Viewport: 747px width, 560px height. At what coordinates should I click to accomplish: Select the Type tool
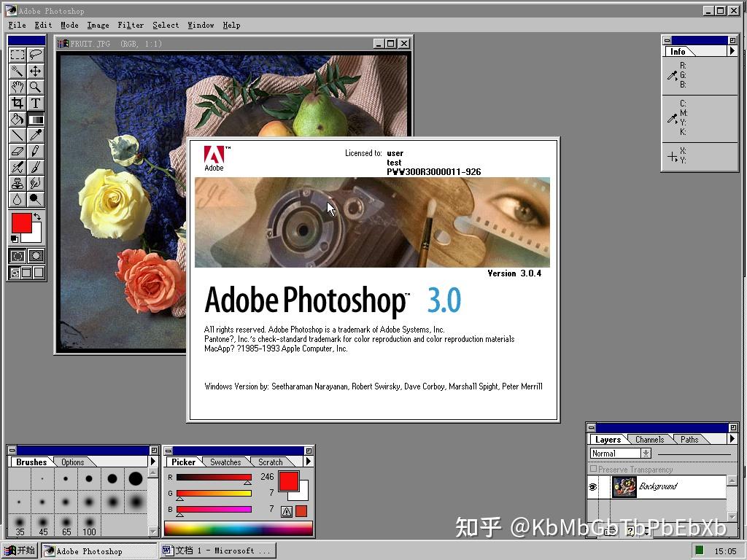pos(36,103)
